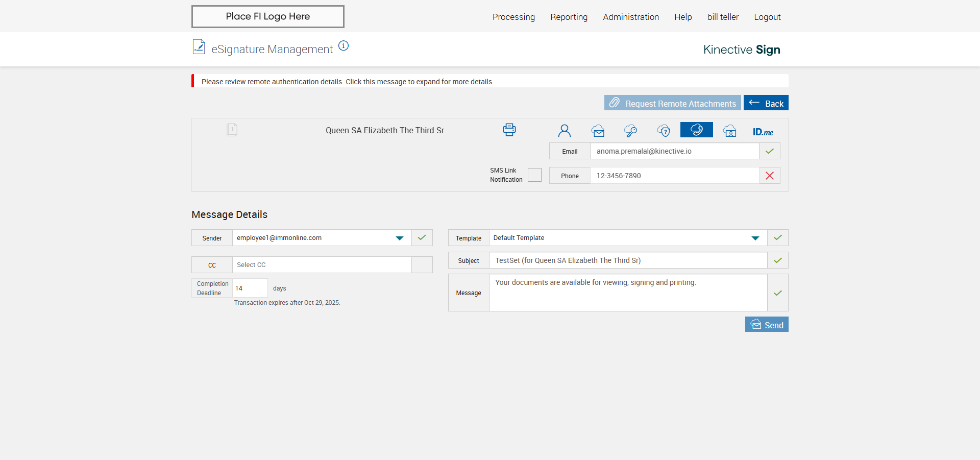Expand the remote authentication details message
Screen dimensions: 980x460
point(347,82)
